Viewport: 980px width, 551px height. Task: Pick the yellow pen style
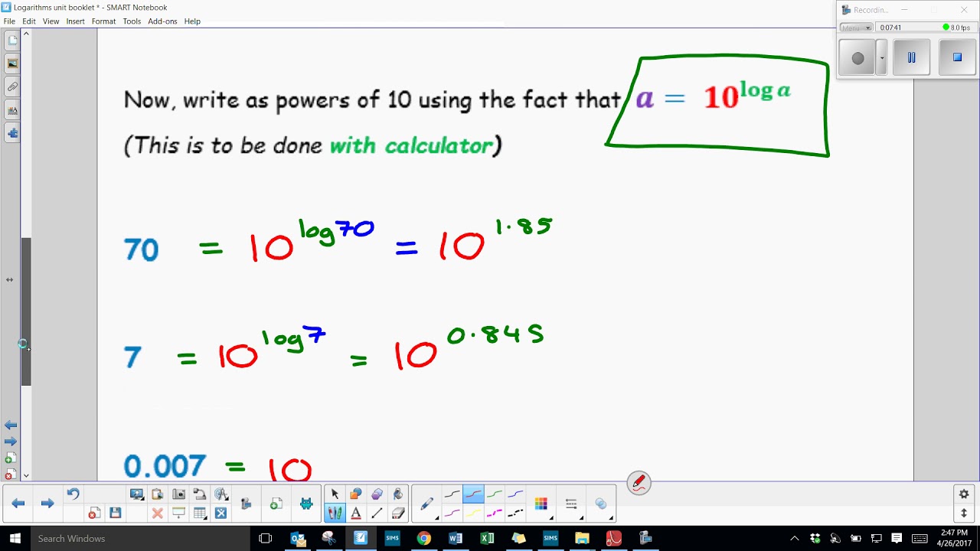point(473,513)
